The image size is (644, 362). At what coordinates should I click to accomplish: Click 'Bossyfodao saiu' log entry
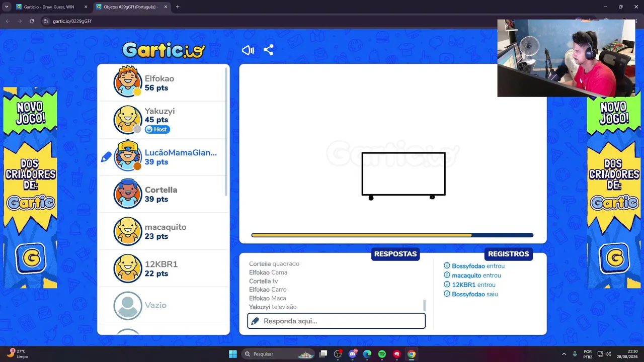(474, 294)
